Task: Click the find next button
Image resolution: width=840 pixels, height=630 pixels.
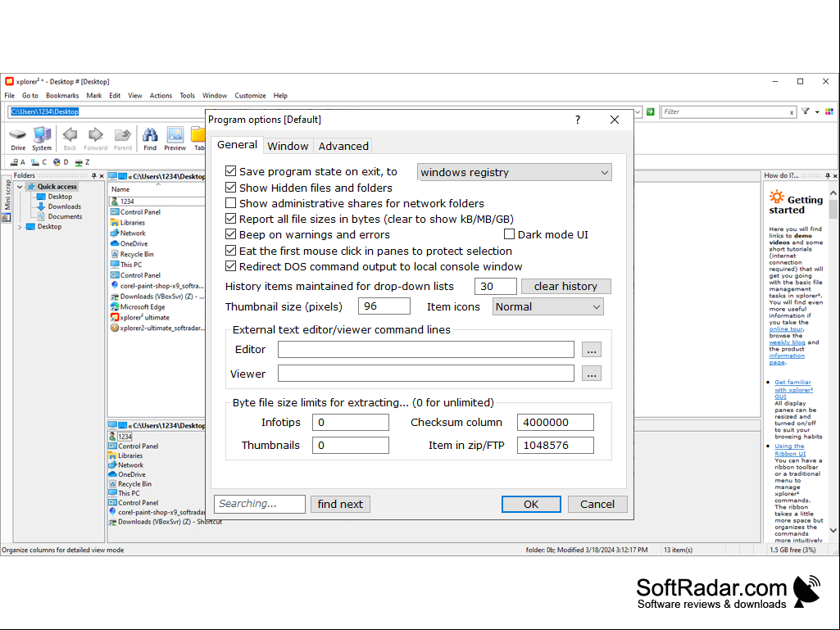Action: click(340, 504)
